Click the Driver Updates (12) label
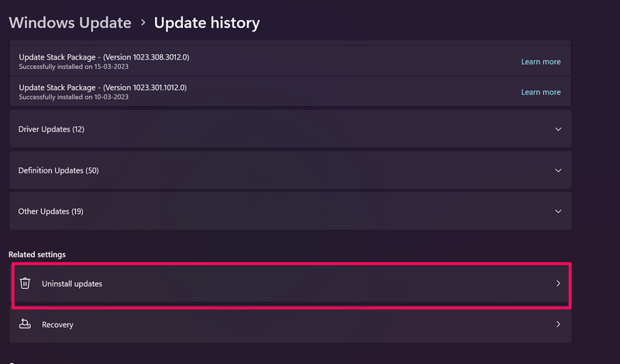This screenshot has height=364, width=620. [x=51, y=129]
